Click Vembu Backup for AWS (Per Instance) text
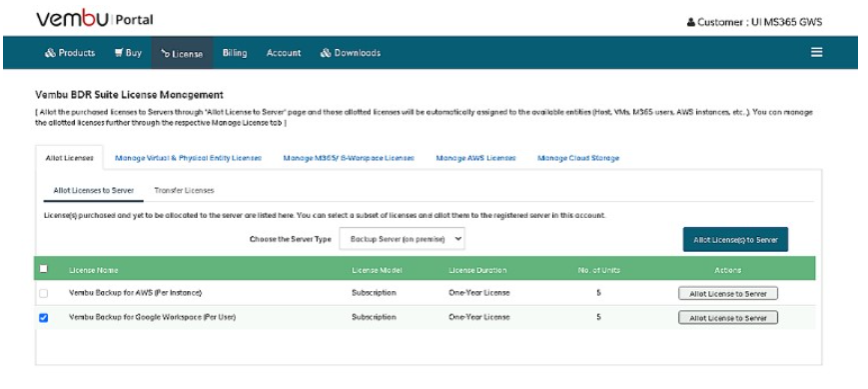This screenshot has height=389, width=868. [x=135, y=293]
